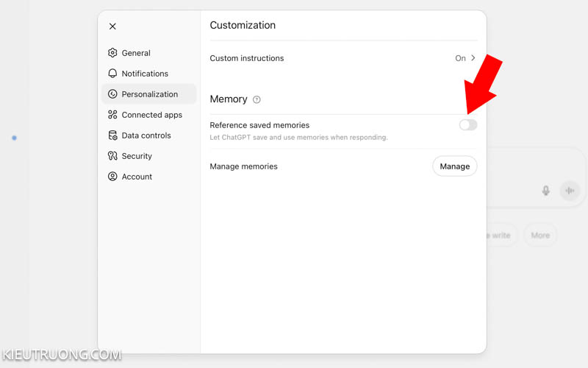Switch to the Data controls tab

tap(146, 135)
